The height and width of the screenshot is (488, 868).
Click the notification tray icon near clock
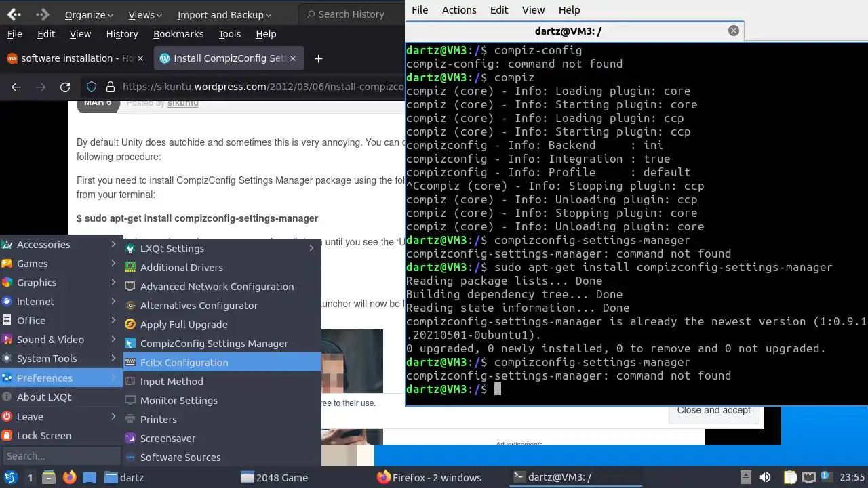(x=826, y=477)
